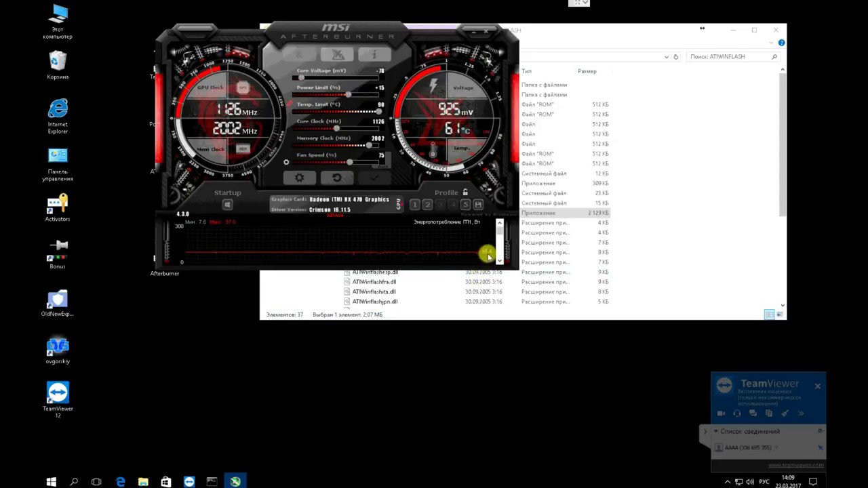Screen dimensions: 868x488
Task: Open TeamViewer file box icon
Action: click(769, 413)
